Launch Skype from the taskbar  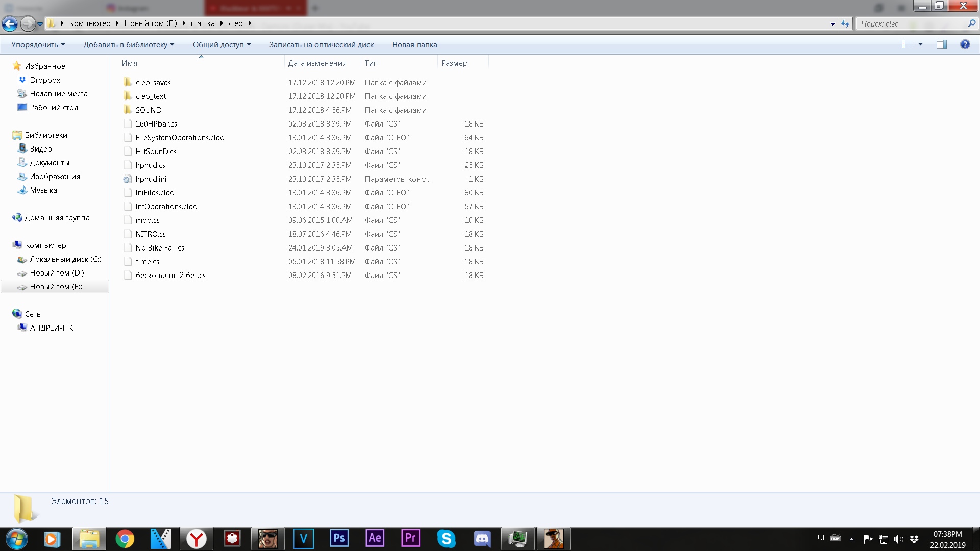tap(446, 538)
